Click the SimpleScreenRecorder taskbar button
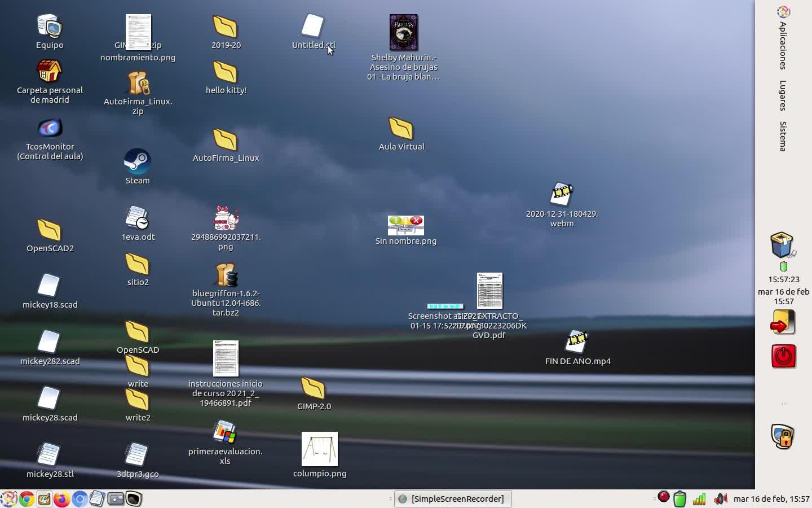The image size is (812, 508). (x=452, y=499)
